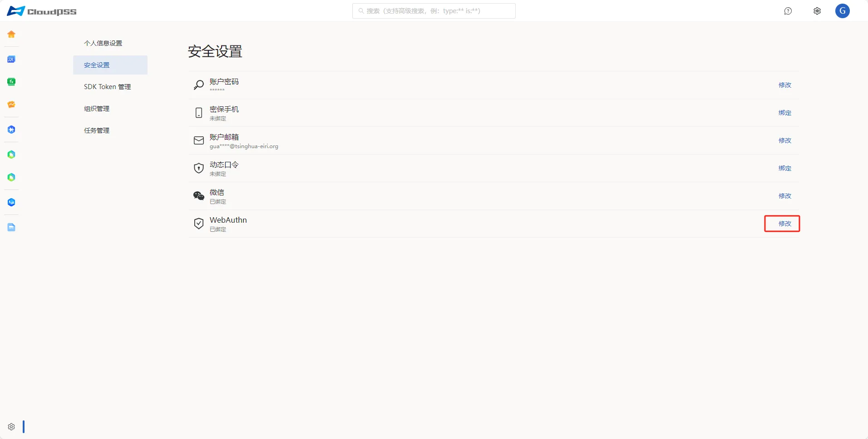
Task: Open 任务管理 menu item
Action: [110, 130]
